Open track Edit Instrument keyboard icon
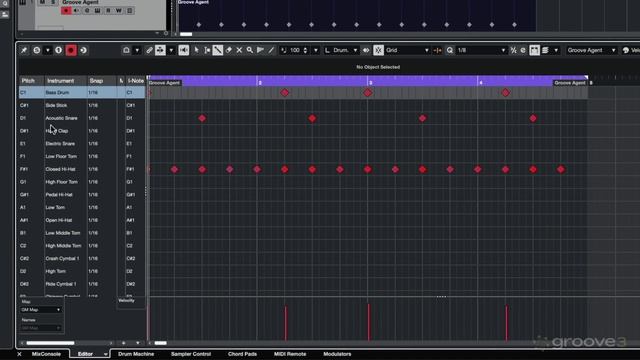This screenshot has height=360, width=640. [98, 11]
